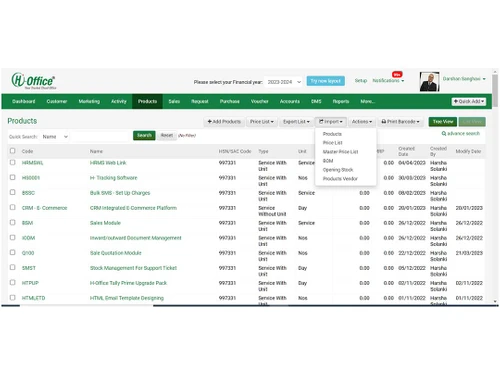Click the green Search button
Image resolution: width=500 pixels, height=375 pixels.
pyautogui.click(x=144, y=135)
